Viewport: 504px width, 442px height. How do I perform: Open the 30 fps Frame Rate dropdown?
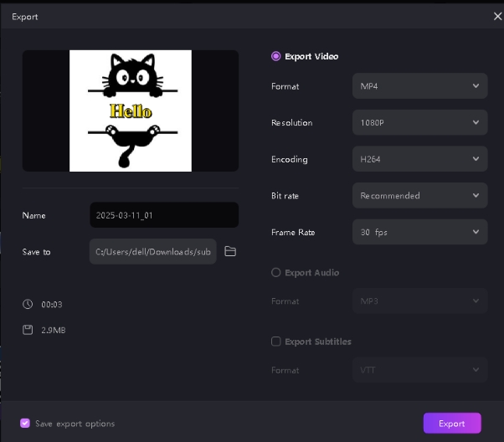[419, 232]
